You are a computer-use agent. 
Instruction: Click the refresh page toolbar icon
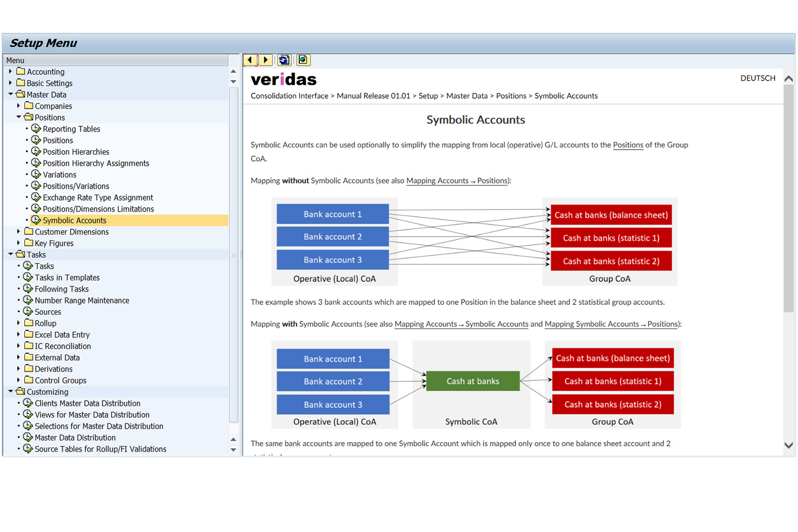(x=284, y=60)
